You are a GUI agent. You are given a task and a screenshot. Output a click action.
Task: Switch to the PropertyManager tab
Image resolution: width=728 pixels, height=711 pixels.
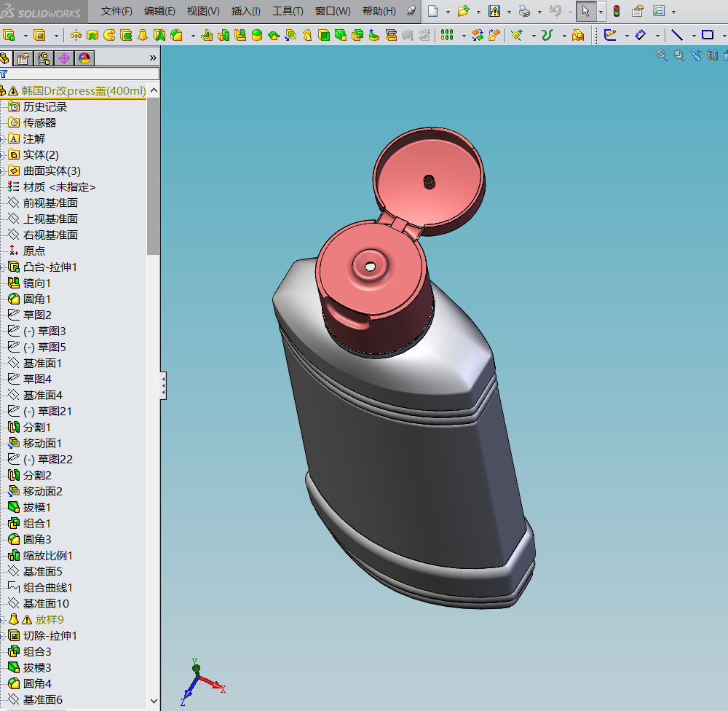point(23,58)
